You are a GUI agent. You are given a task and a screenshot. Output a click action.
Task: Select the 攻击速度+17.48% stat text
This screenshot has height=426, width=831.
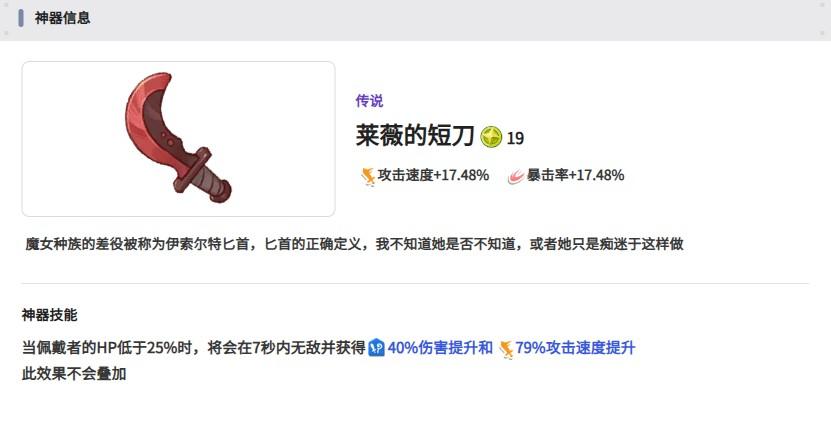(433, 175)
